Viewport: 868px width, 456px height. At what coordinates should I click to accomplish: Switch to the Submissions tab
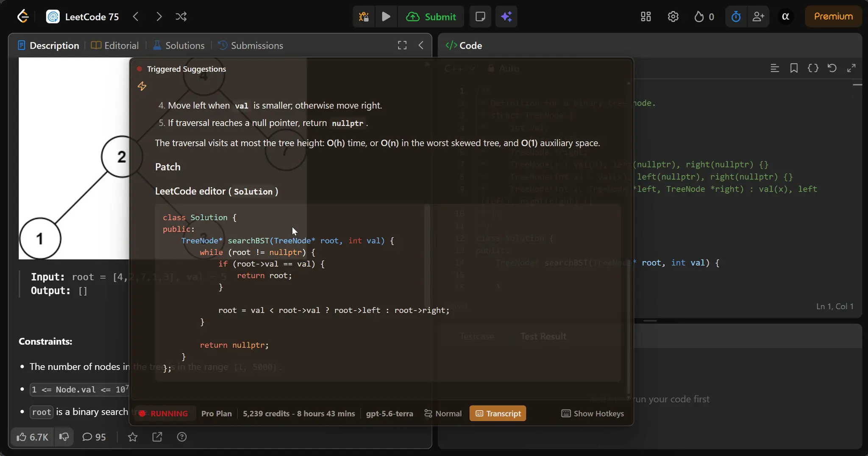[250, 45]
